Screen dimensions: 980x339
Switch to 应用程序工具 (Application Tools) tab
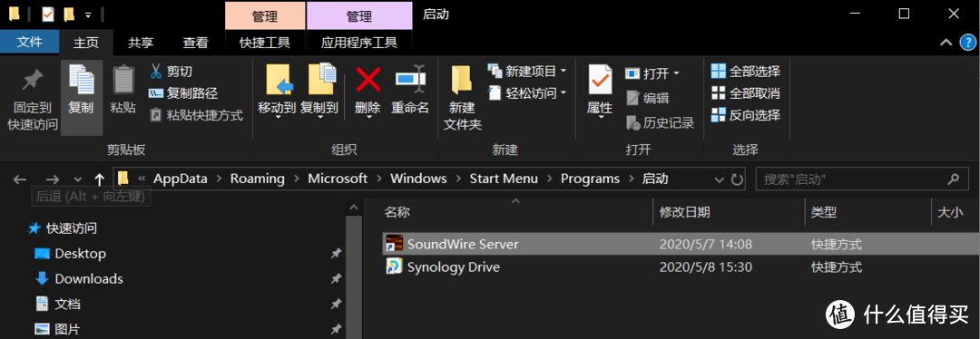click(x=358, y=43)
